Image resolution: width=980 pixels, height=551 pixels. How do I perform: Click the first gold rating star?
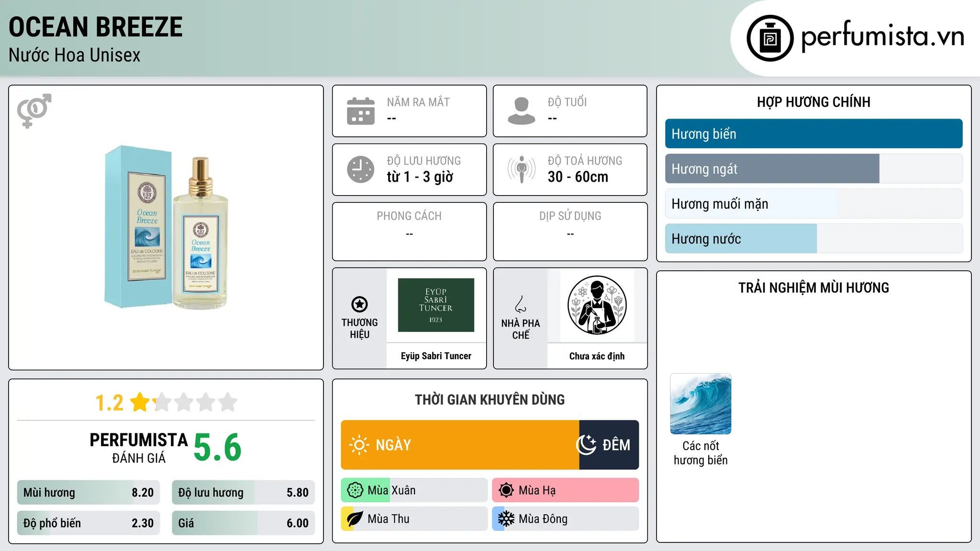pyautogui.click(x=140, y=402)
